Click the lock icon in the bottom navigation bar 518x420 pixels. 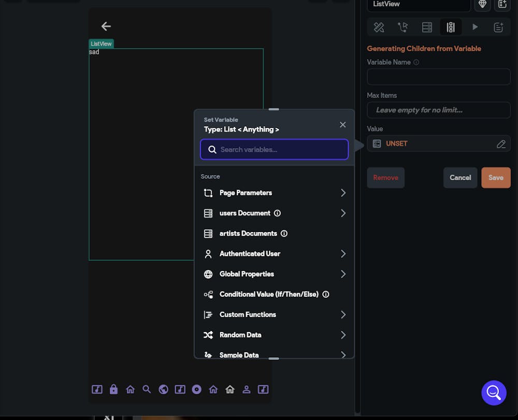pos(113,389)
